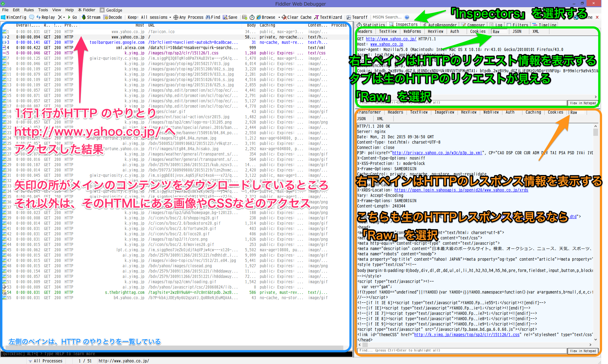Click the Go resume button
This screenshot has width=608, height=364.
coord(72,17)
